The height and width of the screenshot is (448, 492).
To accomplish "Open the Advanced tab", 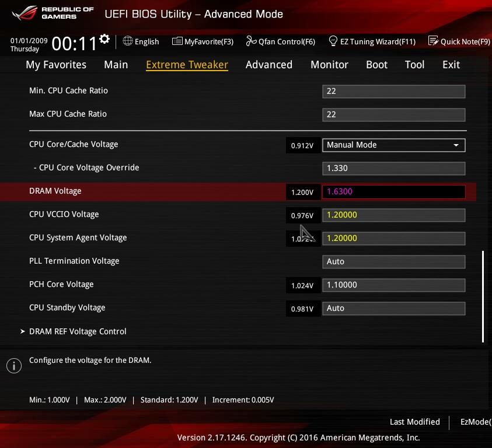I will click(269, 65).
